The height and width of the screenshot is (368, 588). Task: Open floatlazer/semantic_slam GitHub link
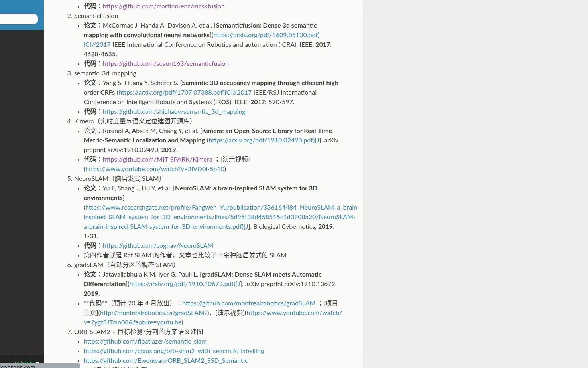click(145, 342)
